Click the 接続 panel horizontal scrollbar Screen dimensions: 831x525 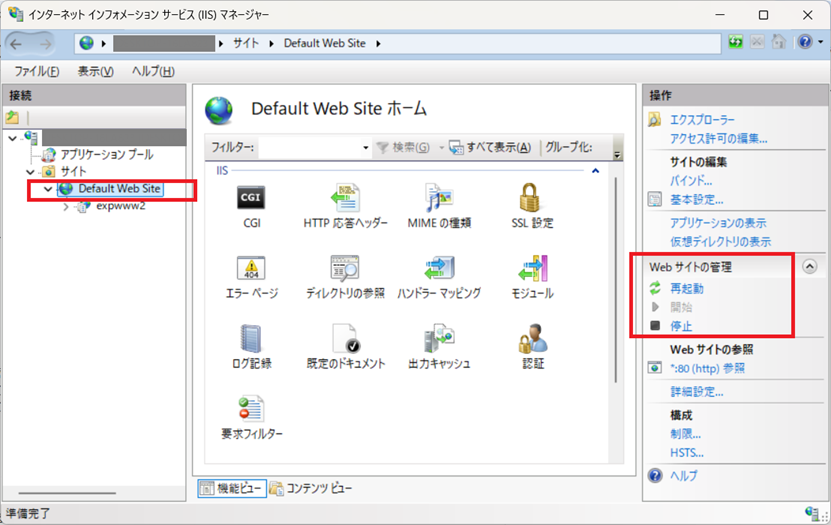tap(67, 493)
